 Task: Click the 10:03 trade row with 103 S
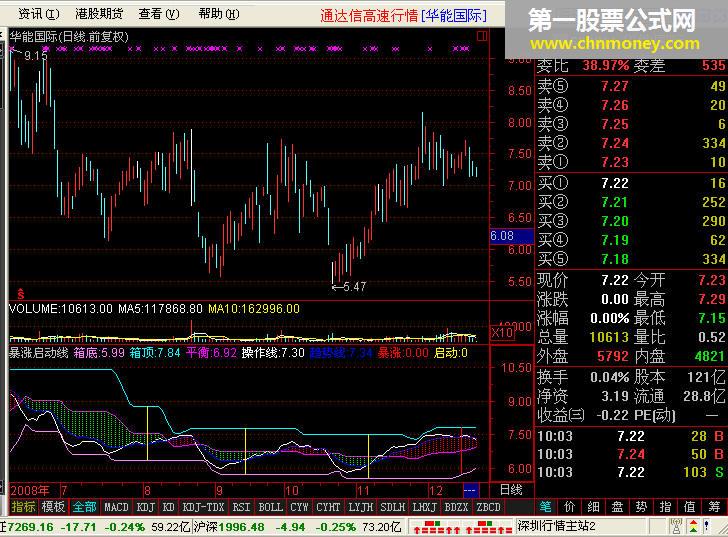point(630,472)
